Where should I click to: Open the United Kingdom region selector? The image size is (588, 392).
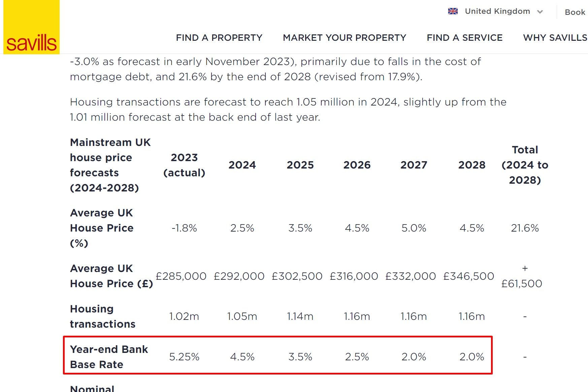tap(497, 11)
